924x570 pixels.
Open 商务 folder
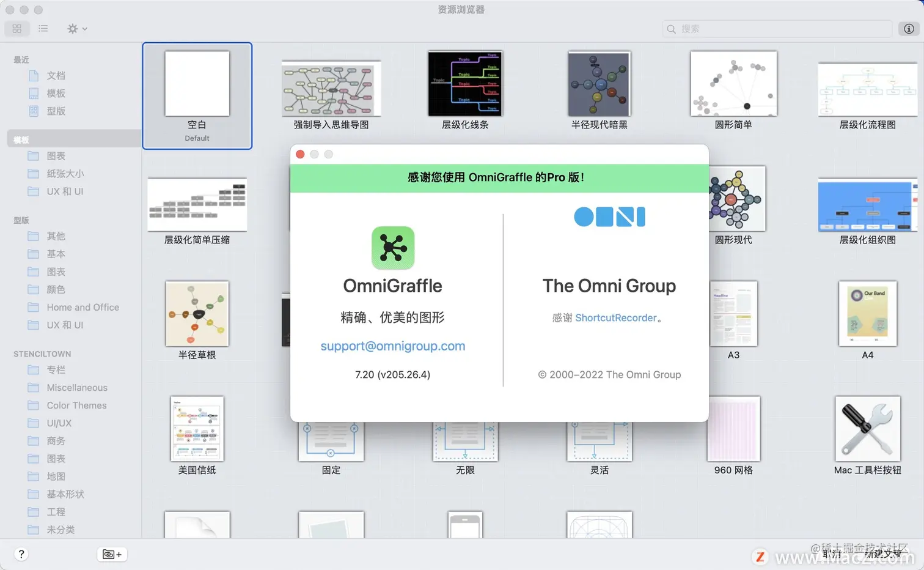pyautogui.click(x=56, y=441)
